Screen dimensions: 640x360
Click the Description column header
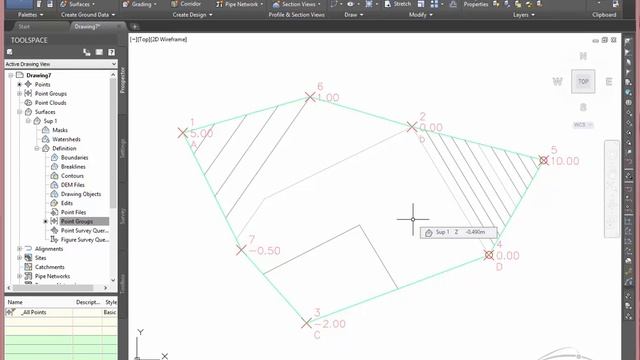click(88, 302)
